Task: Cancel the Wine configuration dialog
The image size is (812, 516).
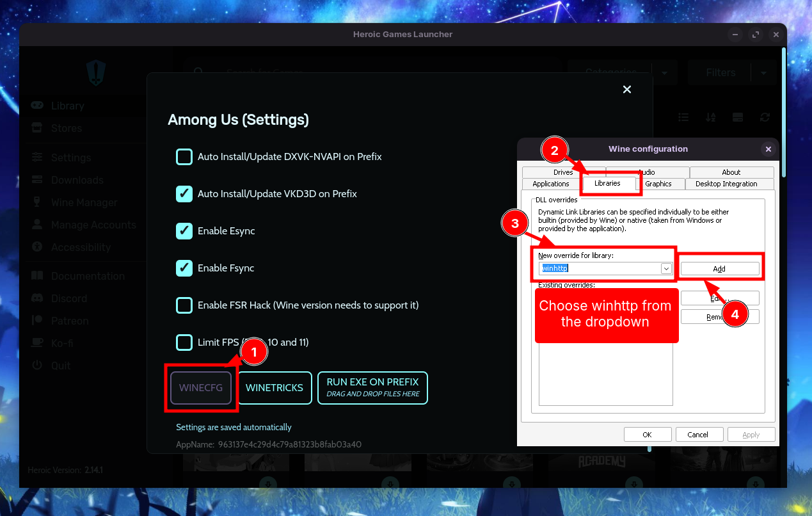Action: click(699, 435)
